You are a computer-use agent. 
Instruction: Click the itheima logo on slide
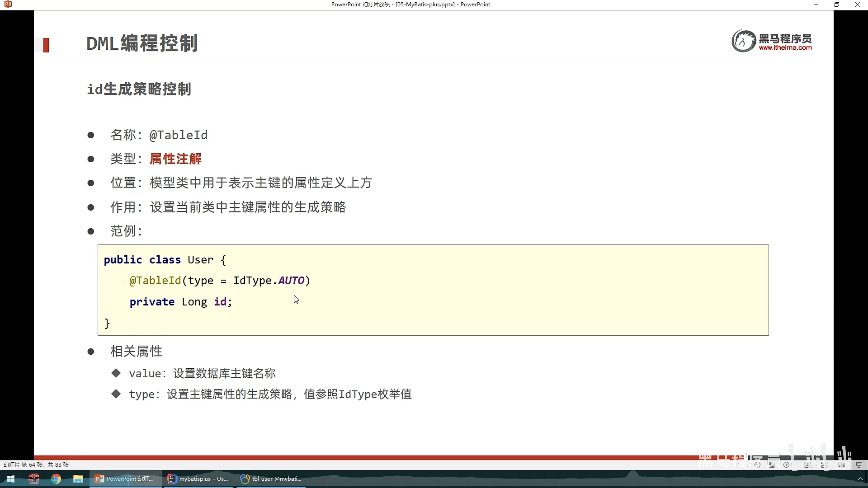click(x=772, y=41)
